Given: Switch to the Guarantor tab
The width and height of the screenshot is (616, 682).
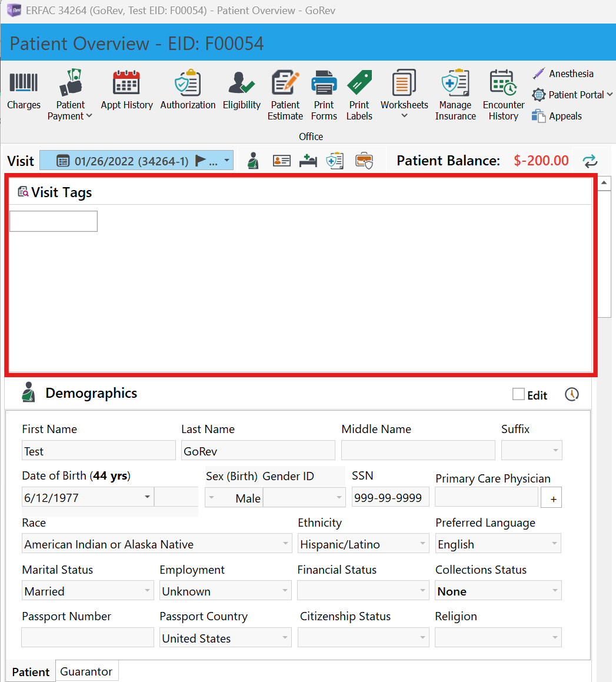Looking at the screenshot, I should [86, 671].
